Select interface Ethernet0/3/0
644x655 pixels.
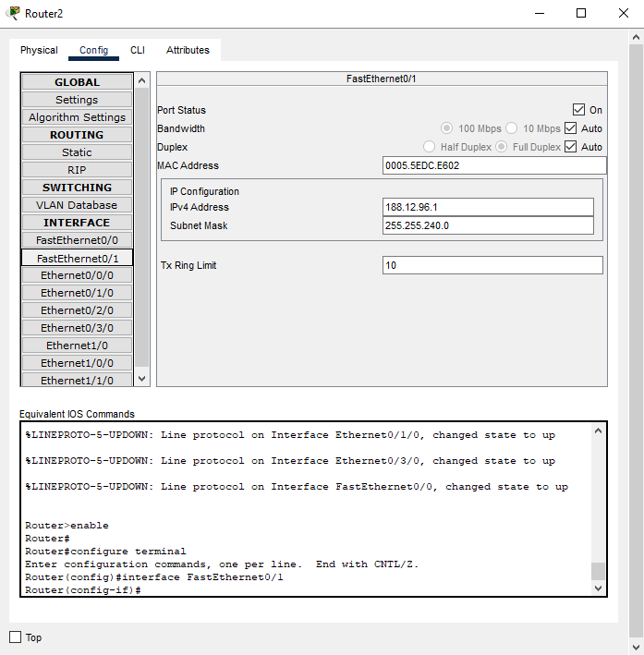point(77,328)
